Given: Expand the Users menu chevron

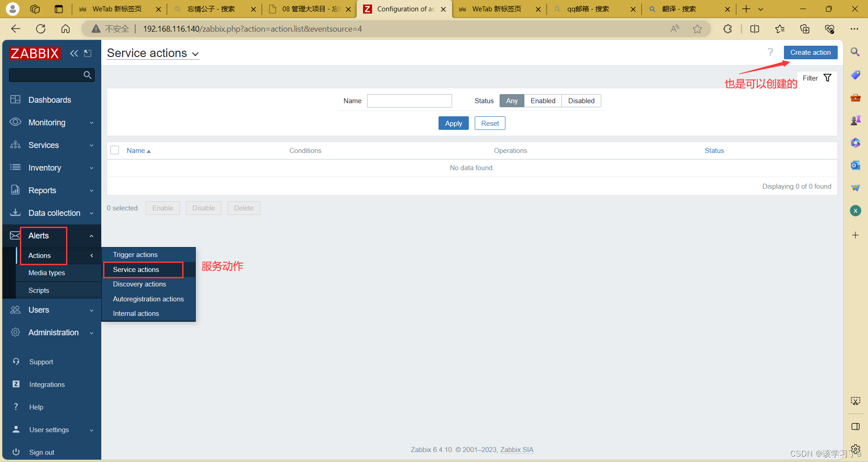Looking at the screenshot, I should [x=92, y=310].
